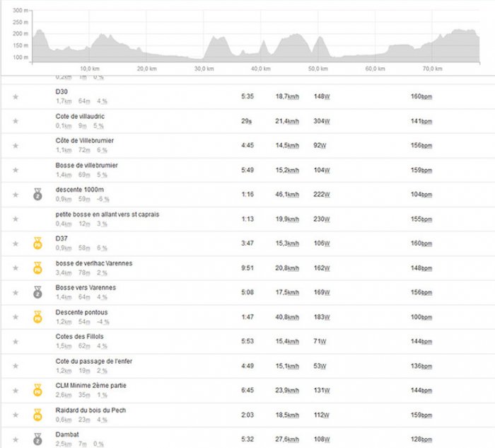Image resolution: width=495 pixels, height=448 pixels.
Task: Toggle star for Côte de Villebrumier
Action: point(16,146)
